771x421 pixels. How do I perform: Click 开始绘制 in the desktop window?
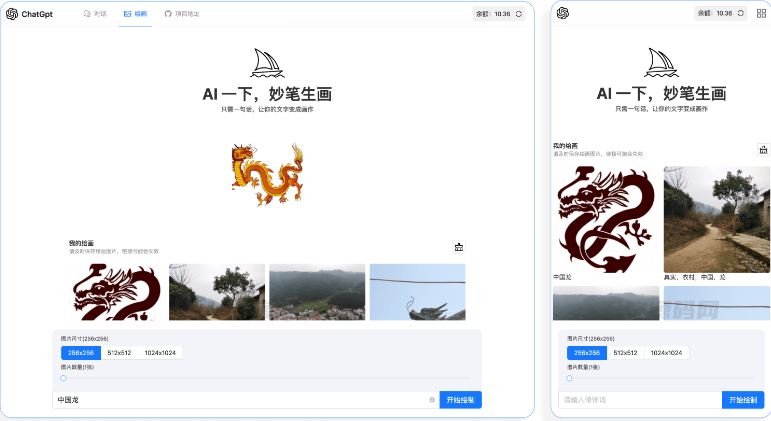[460, 400]
